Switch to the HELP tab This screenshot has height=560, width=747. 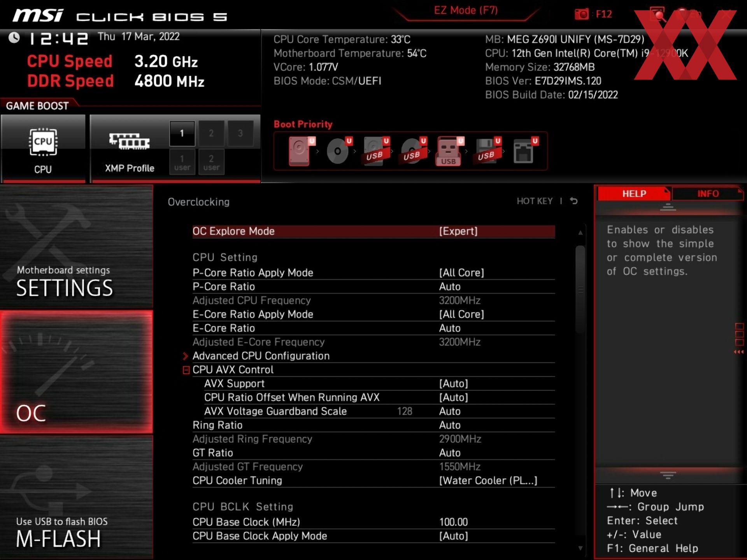pyautogui.click(x=634, y=193)
